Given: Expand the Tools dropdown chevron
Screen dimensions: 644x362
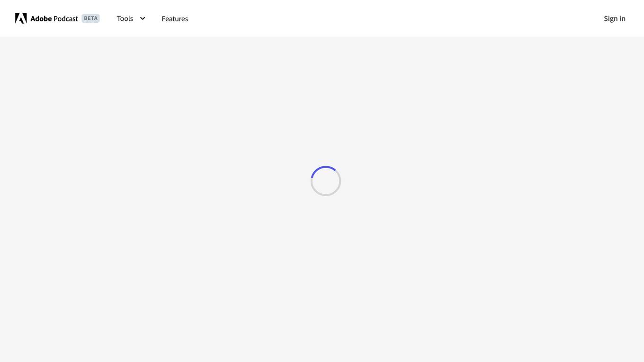Looking at the screenshot, I should [143, 18].
